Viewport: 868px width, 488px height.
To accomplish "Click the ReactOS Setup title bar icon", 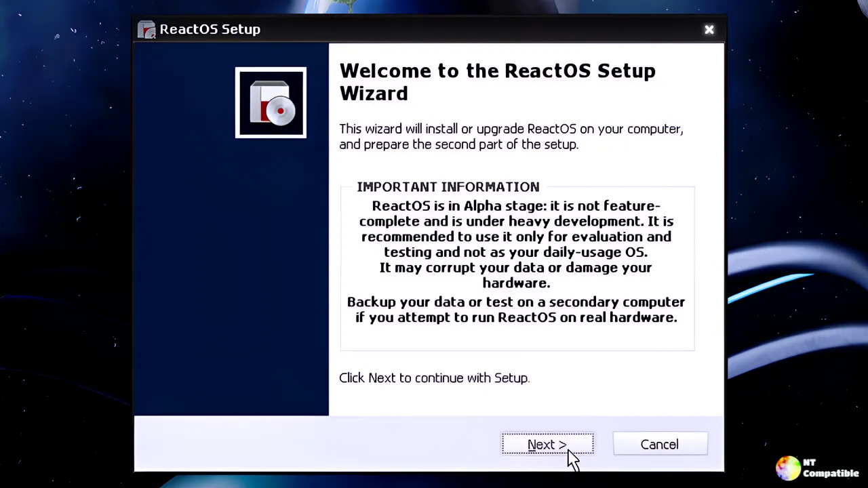I will [146, 30].
